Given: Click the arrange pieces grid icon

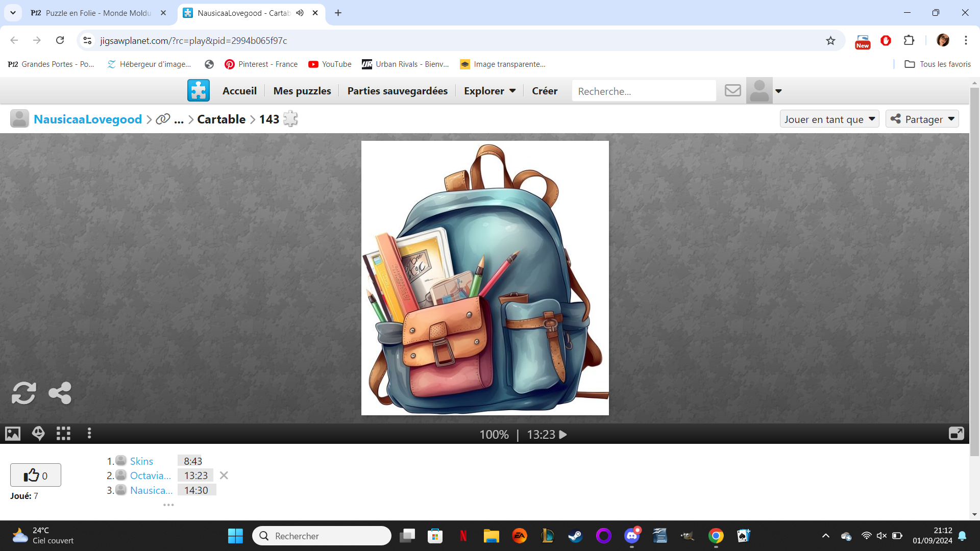Looking at the screenshot, I should coord(63,434).
